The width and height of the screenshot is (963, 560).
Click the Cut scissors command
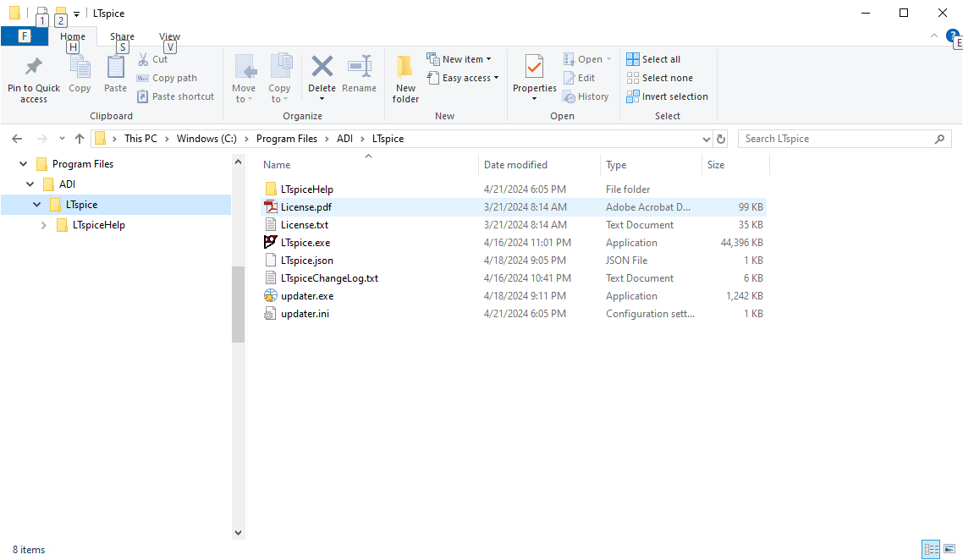tap(152, 59)
